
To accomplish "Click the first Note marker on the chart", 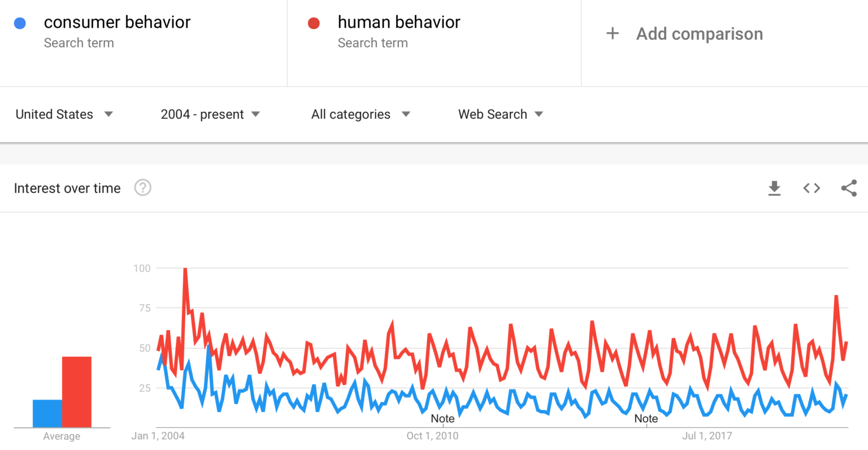I will tap(443, 418).
